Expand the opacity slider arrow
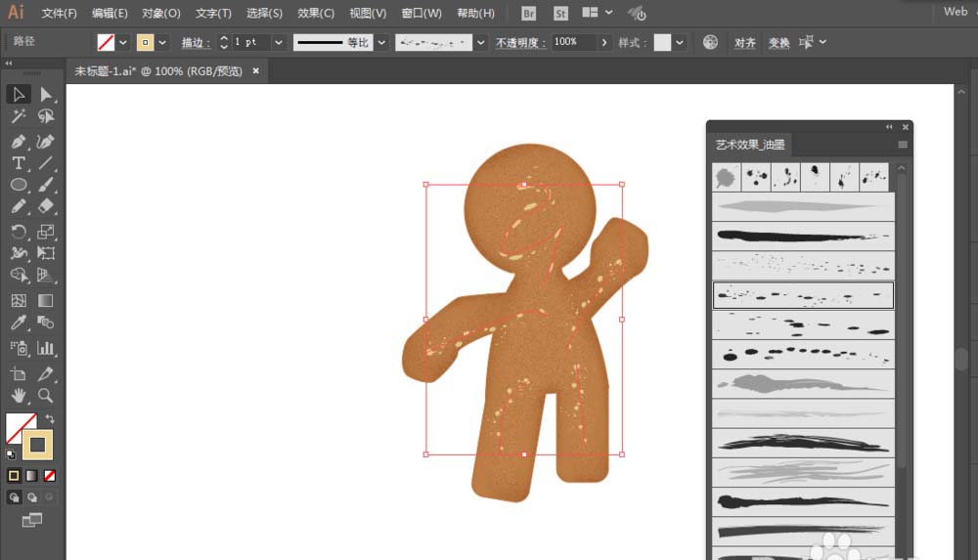 coord(603,42)
